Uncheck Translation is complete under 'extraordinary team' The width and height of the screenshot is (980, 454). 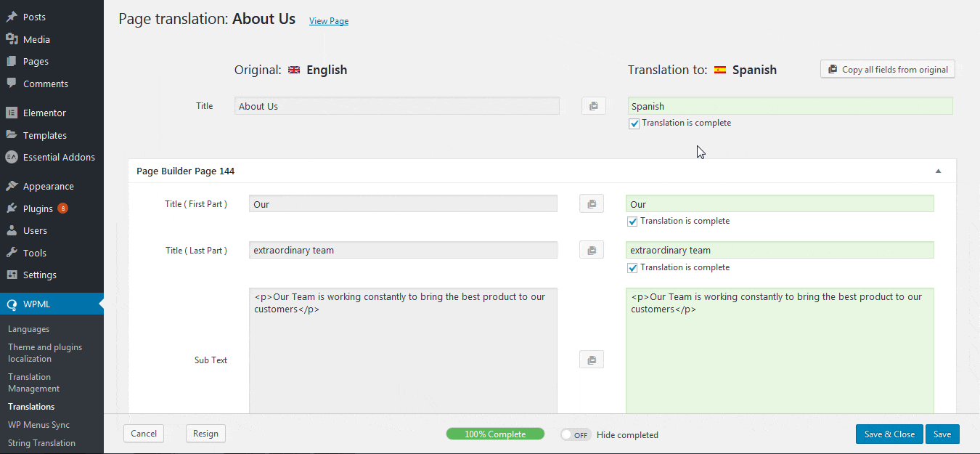pos(632,268)
